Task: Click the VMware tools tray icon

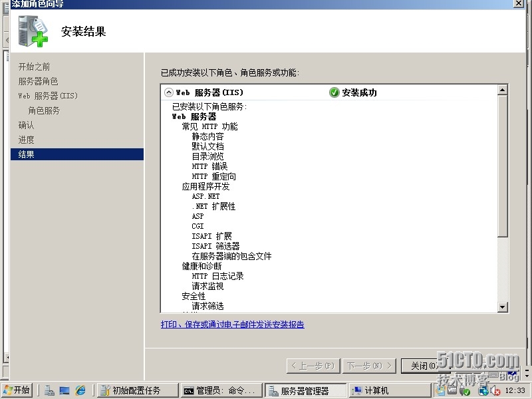Action: (x=452, y=390)
